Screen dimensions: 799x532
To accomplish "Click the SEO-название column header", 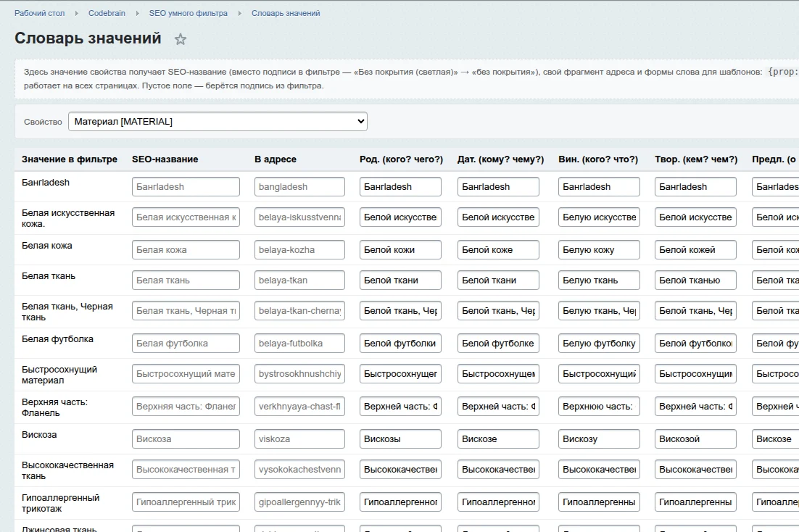I will 165,159.
